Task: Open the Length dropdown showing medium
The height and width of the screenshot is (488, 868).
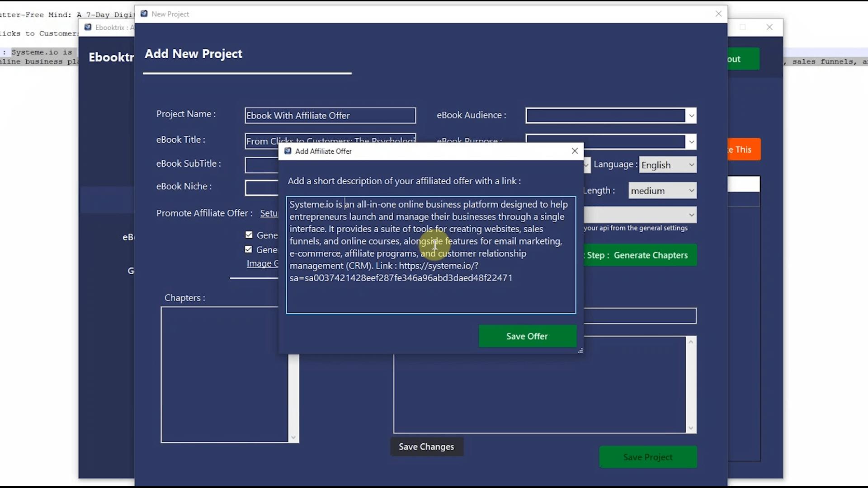Action: point(691,190)
